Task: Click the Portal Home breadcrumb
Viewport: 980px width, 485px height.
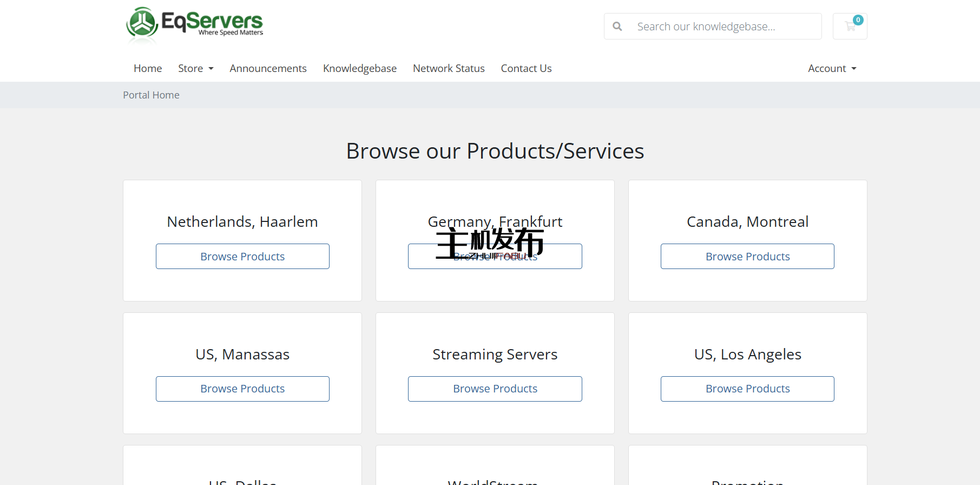Action: pos(151,95)
